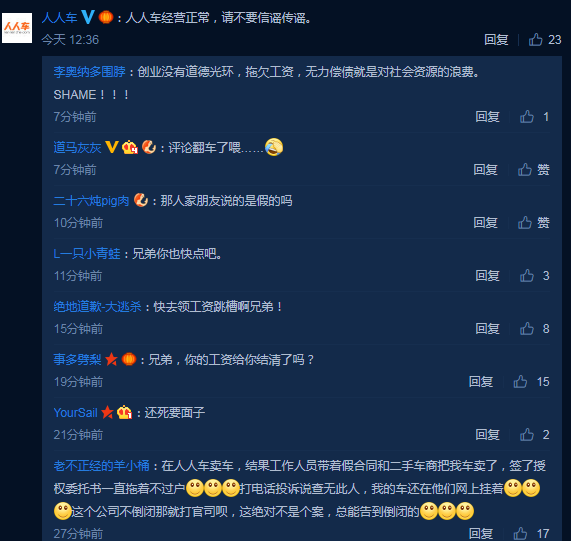Viewport: 571px width, 541px height.
Task: Like L一只小青蛙's comment
Action: 527,275
